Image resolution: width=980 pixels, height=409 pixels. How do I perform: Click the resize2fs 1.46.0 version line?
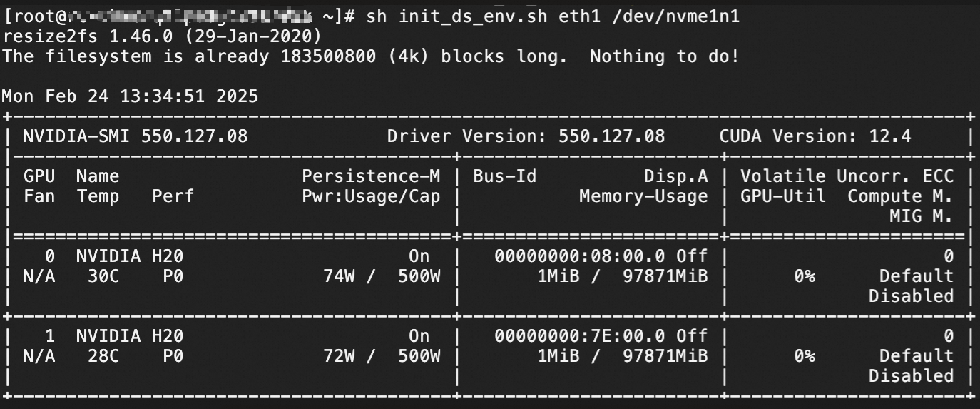pyautogui.click(x=163, y=36)
